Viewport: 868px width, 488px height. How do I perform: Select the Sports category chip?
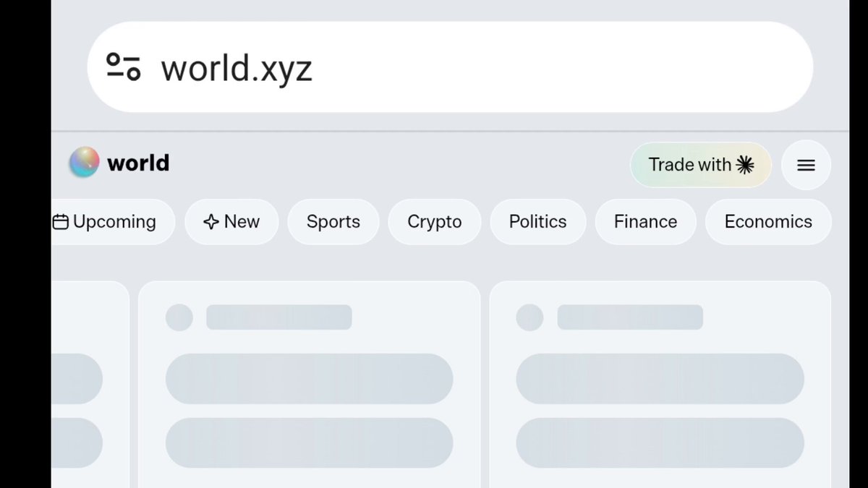point(333,222)
